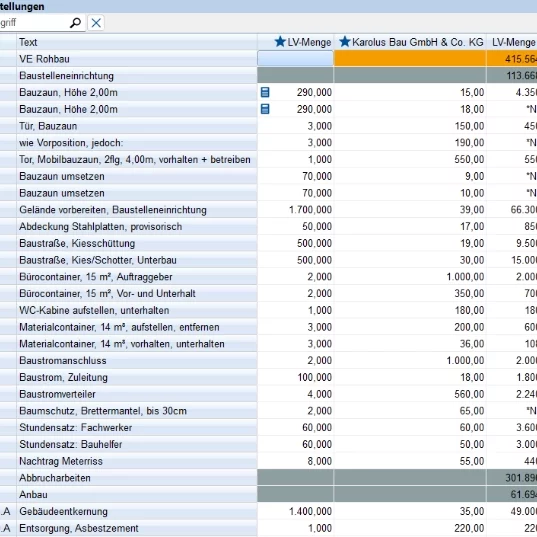This screenshot has width=537, height=537.
Task: Click quantity 100,000 for Baustrom, Zuleitung
Action: (x=314, y=378)
